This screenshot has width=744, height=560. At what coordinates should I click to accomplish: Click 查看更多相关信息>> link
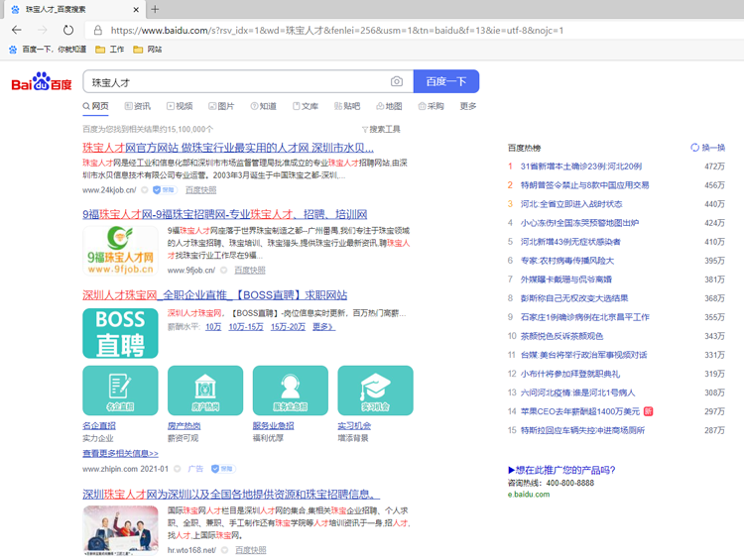point(120,453)
